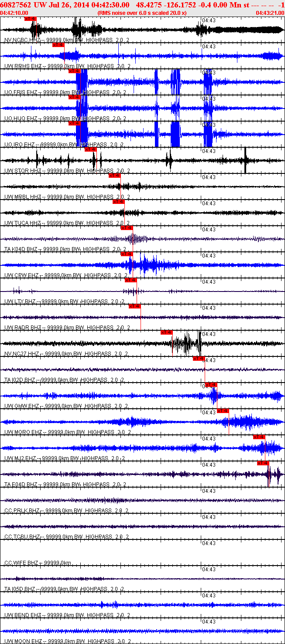This screenshot has height=644, width=285.
Task: Click the 'UW BEND EHZ' station label
Action: click(x=23, y=615)
